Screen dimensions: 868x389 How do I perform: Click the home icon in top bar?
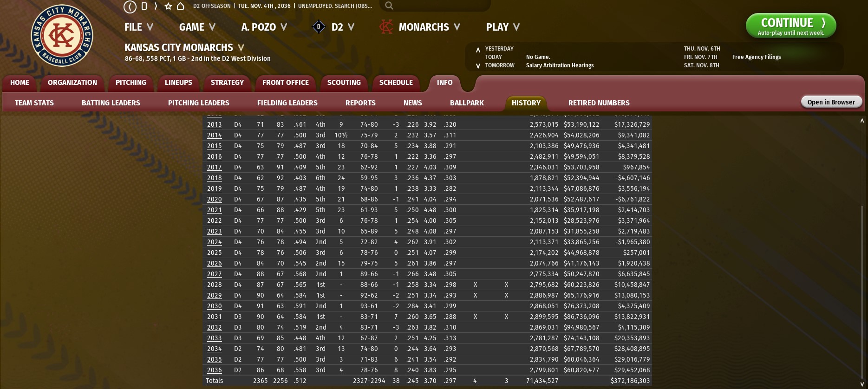point(181,6)
